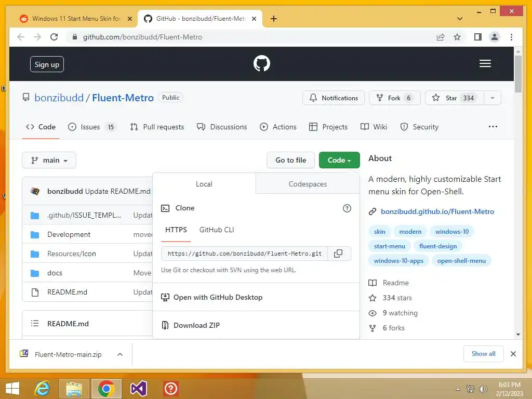Click the GitHub Octocat logo in header

tap(262, 63)
